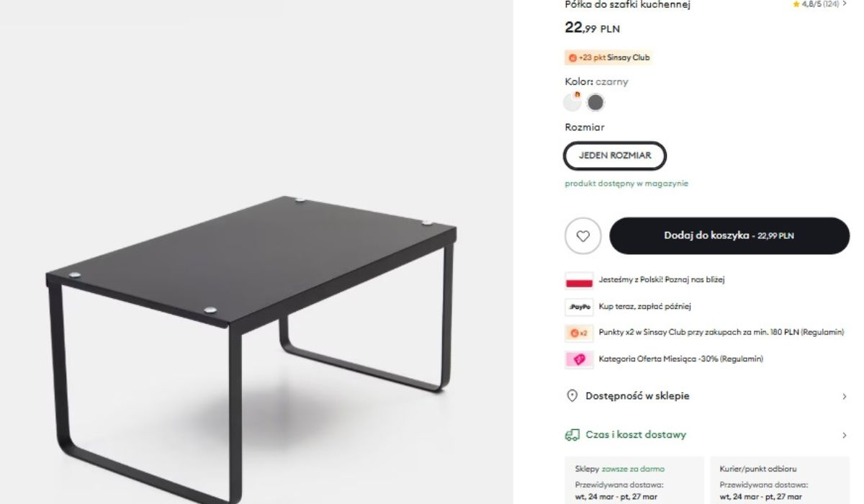This screenshot has height=504, width=864.
Task: Click the delivery truck icon
Action: 573,435
